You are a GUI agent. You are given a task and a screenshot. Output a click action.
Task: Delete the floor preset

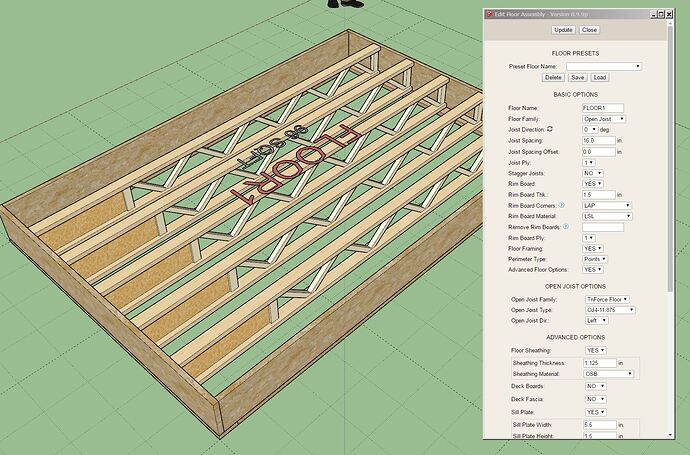point(553,77)
